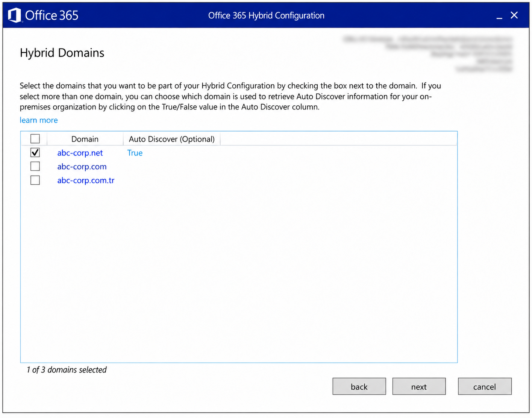Close the Hybrid Configuration wizard window
Image resolution: width=532 pixels, height=418 pixels.
pyautogui.click(x=514, y=15)
